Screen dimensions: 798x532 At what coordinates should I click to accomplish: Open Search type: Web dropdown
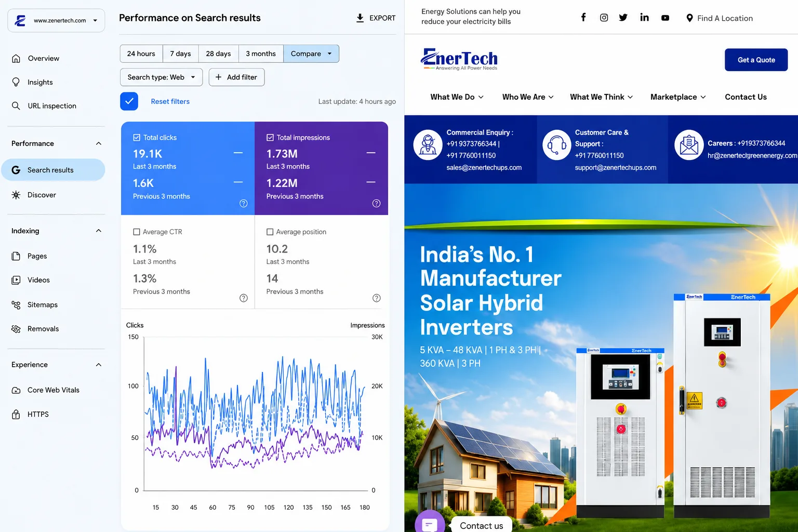click(x=162, y=77)
